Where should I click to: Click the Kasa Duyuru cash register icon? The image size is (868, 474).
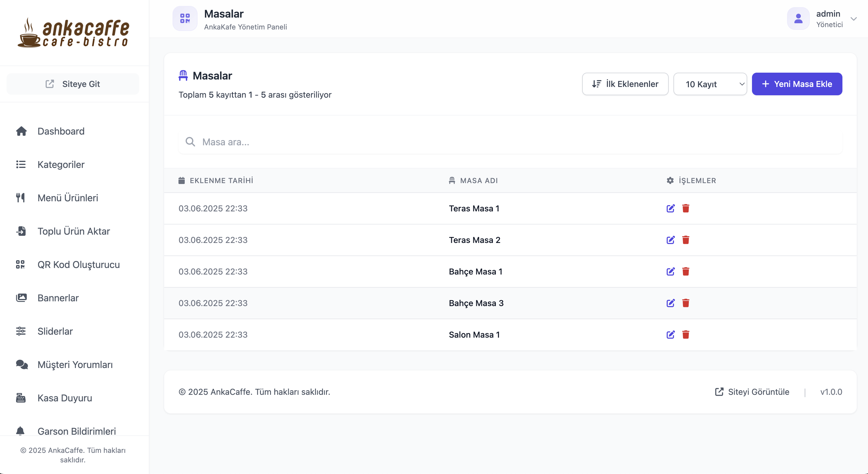pos(21,398)
